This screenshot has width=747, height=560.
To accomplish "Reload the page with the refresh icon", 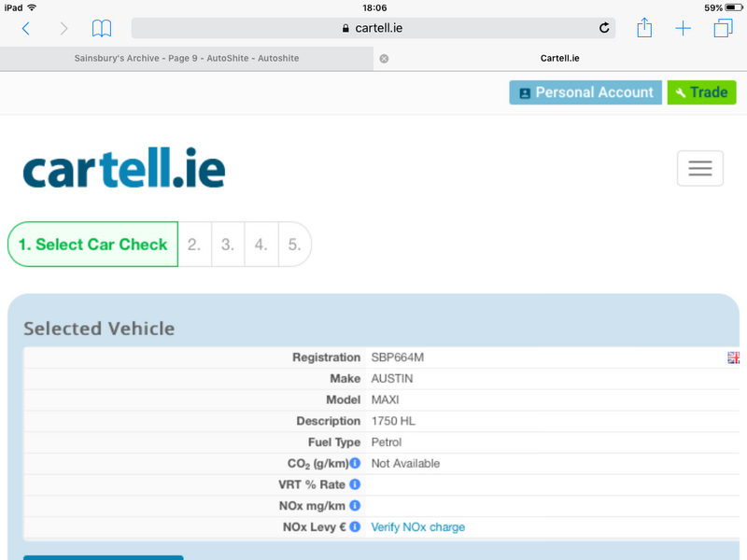I will [604, 28].
